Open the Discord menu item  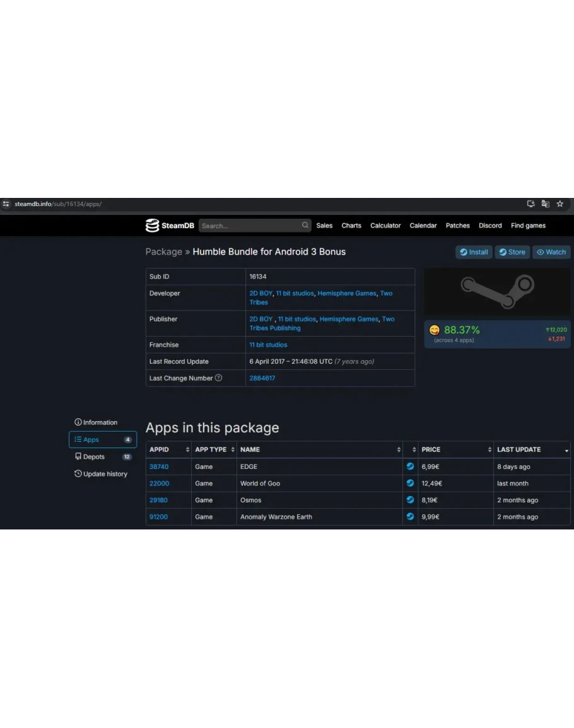coord(490,226)
